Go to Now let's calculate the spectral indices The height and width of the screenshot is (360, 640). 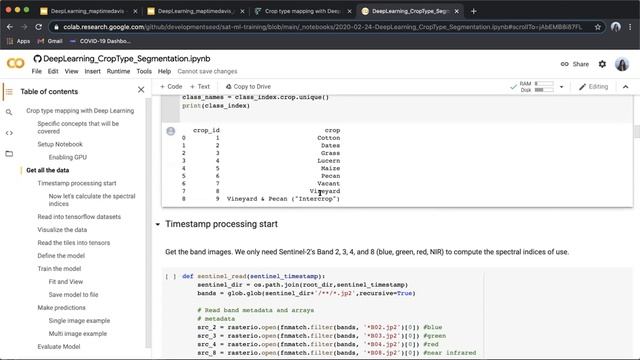coord(92,200)
